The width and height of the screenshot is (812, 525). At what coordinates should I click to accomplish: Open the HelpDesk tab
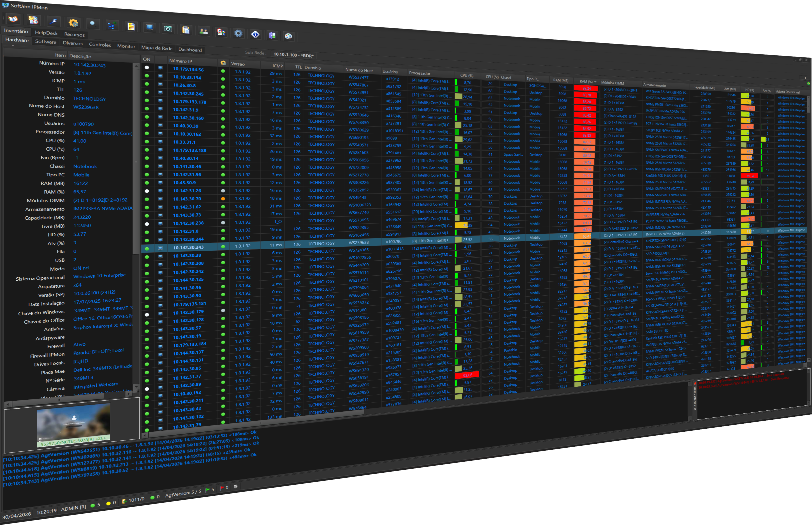46,33
